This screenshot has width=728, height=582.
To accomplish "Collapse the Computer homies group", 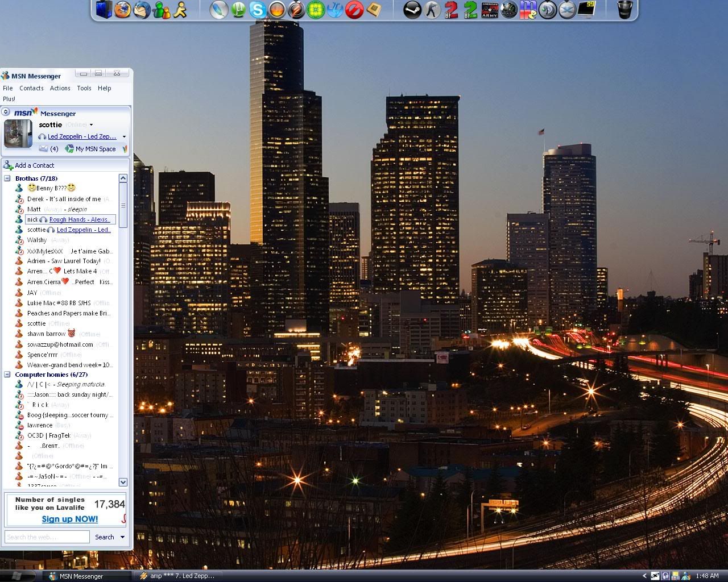I will point(7,375).
